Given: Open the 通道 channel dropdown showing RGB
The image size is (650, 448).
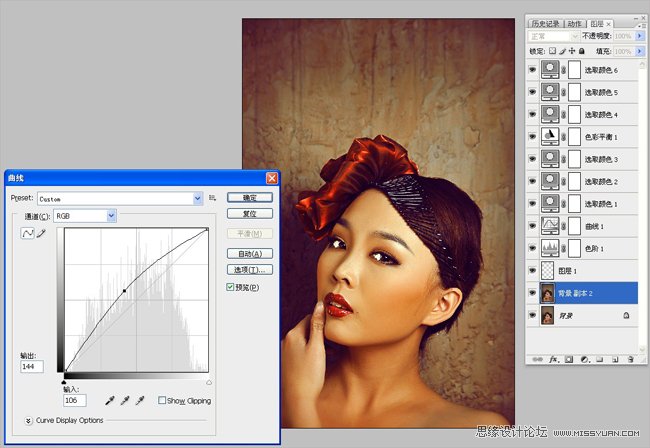Looking at the screenshot, I should pos(85,216).
